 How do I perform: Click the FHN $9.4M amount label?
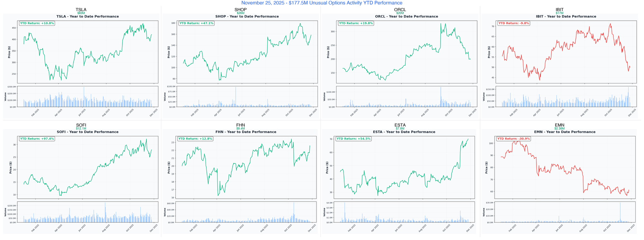point(241,129)
